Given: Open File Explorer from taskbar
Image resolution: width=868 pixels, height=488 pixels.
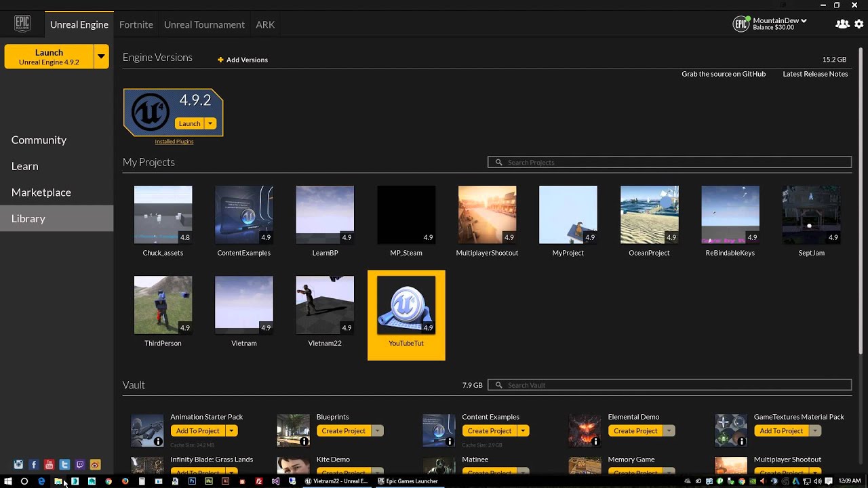Looking at the screenshot, I should [58, 481].
